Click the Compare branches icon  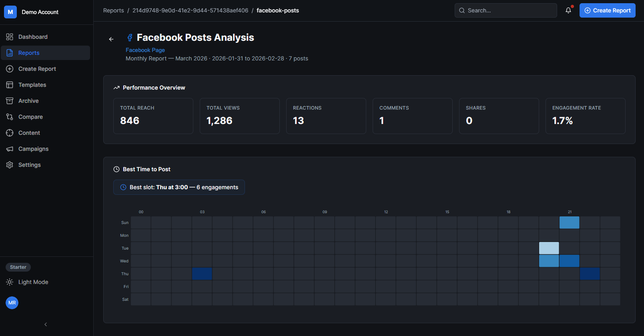[x=10, y=117]
